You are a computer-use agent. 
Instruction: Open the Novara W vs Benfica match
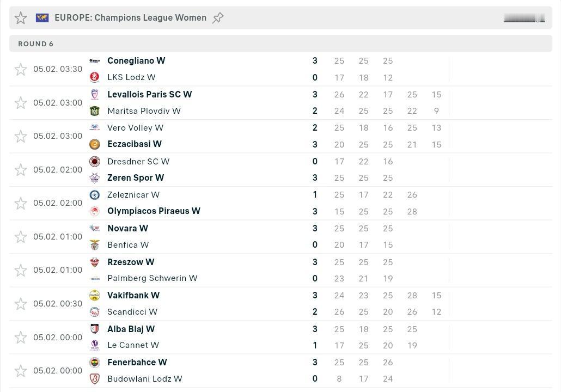point(218,237)
